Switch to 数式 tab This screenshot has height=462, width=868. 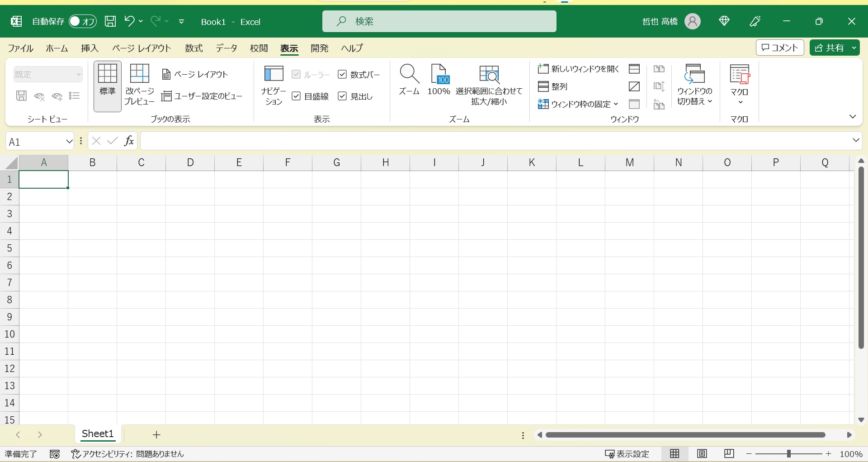[x=194, y=48]
